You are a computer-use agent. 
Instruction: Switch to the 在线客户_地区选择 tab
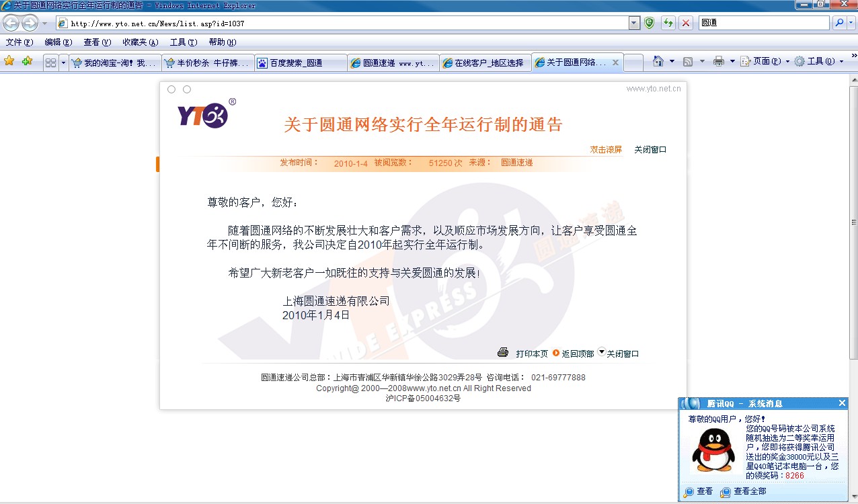(484, 62)
